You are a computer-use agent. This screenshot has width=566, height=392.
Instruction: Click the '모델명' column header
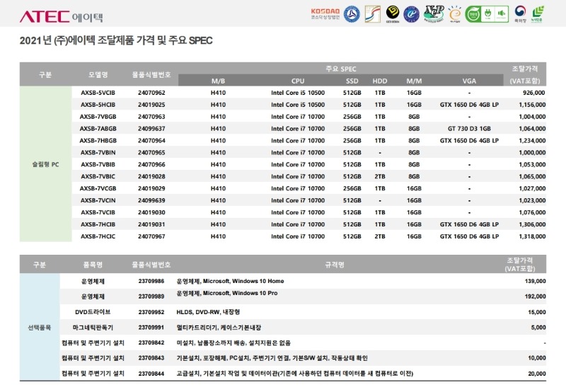coord(98,75)
